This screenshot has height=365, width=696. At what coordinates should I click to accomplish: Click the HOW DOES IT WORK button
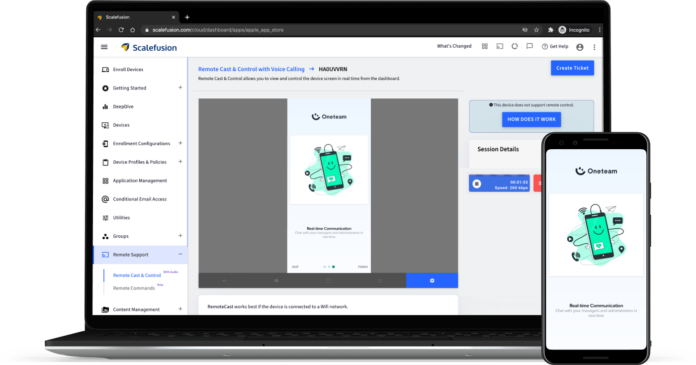coord(531,119)
